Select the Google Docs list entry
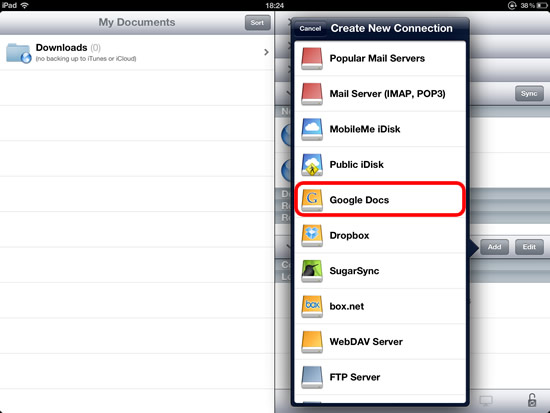 pos(380,199)
